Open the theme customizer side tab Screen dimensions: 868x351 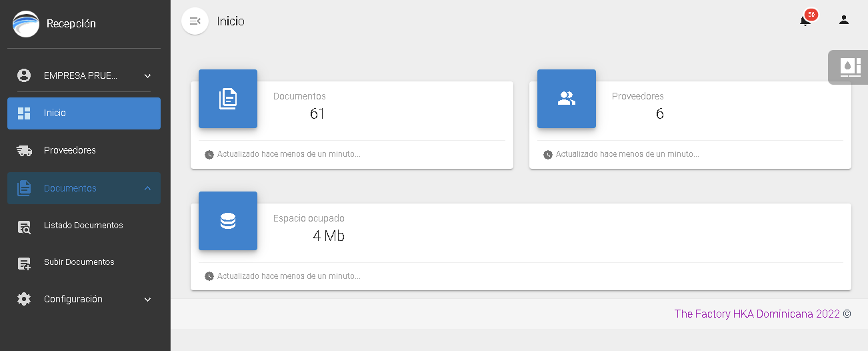click(848, 67)
